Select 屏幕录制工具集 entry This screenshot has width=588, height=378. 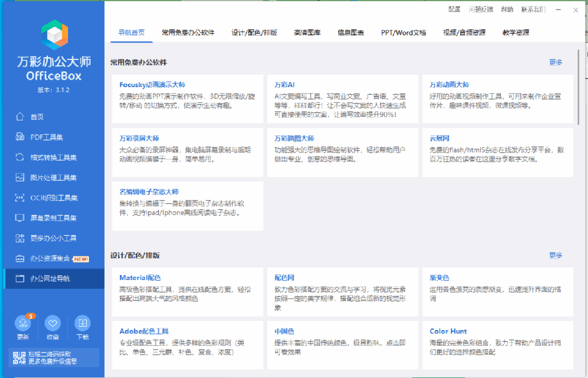click(54, 218)
